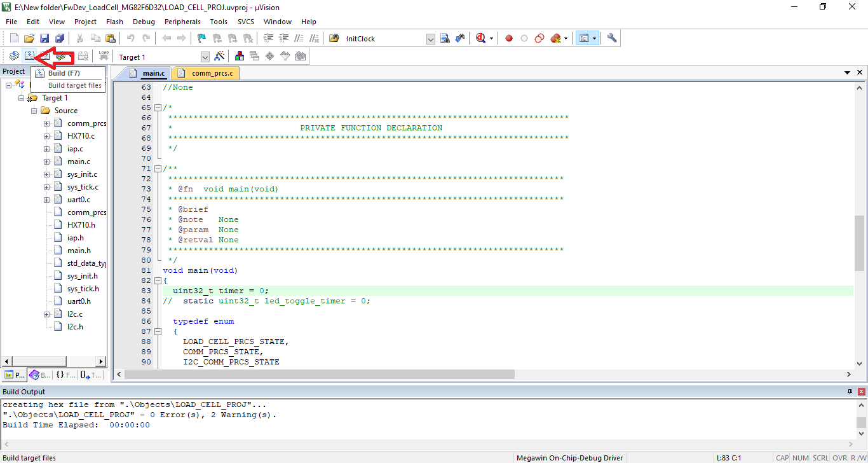
Task: Translate current file icon
Action: click(x=14, y=56)
